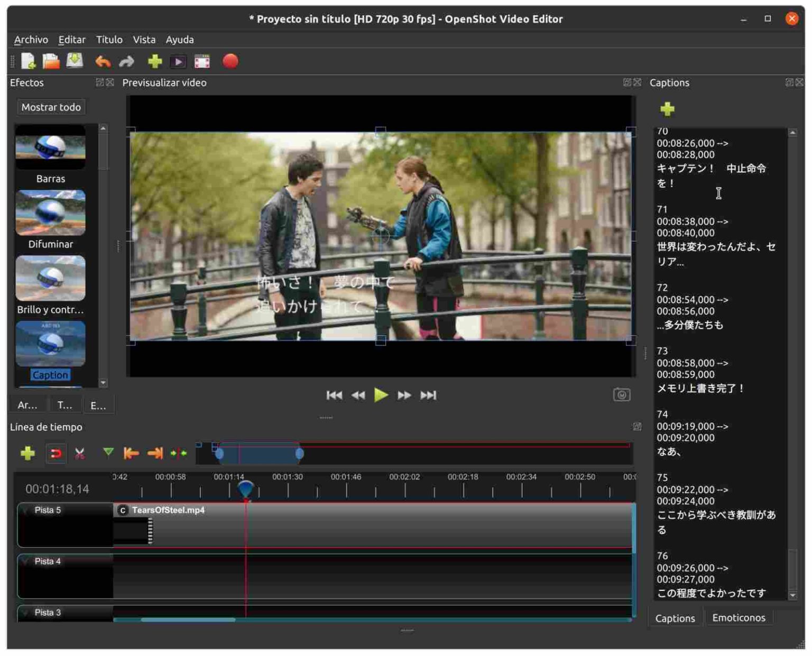Click the New Project icon in toolbar

click(28, 61)
